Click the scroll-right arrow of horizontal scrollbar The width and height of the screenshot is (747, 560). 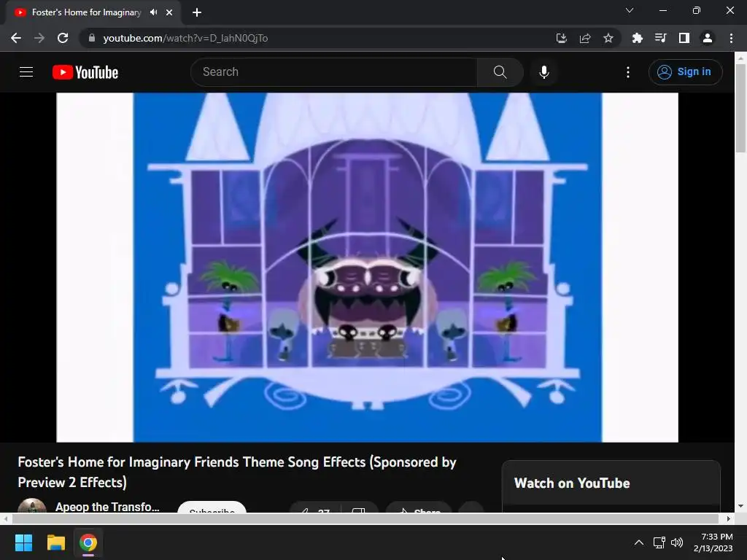point(729,518)
